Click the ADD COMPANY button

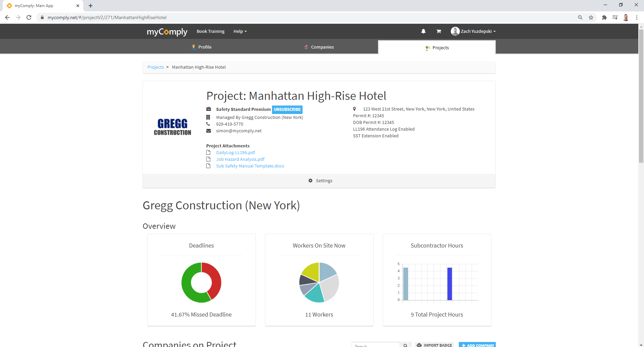point(477,345)
